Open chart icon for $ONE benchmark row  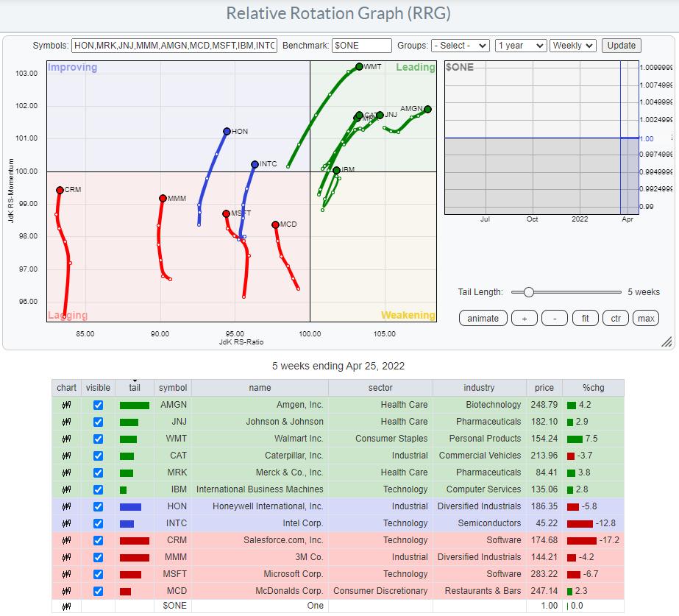(x=66, y=606)
